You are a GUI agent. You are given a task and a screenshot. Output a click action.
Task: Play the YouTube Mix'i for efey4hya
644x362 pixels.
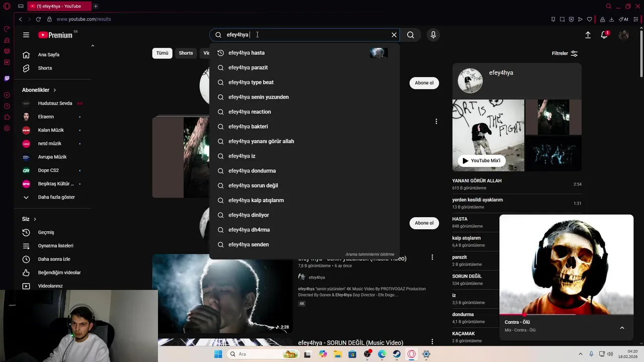point(481,161)
